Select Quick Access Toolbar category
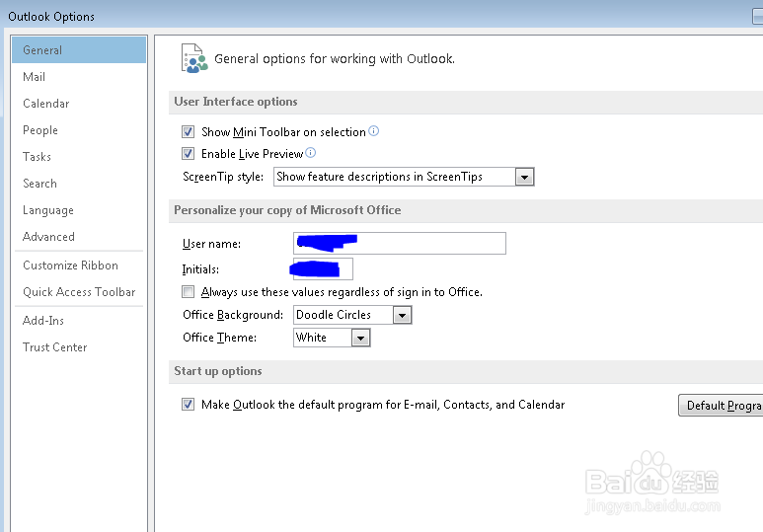Viewport: 763px width, 532px height. click(x=80, y=292)
